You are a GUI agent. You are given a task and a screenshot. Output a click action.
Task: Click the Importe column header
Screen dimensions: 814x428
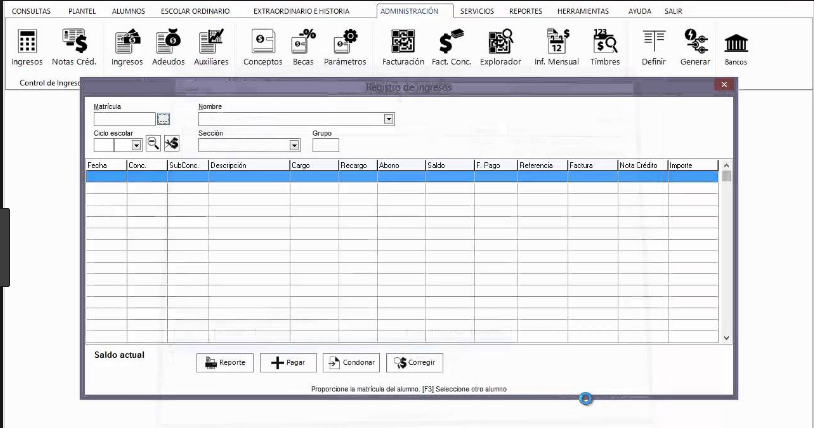pos(693,165)
